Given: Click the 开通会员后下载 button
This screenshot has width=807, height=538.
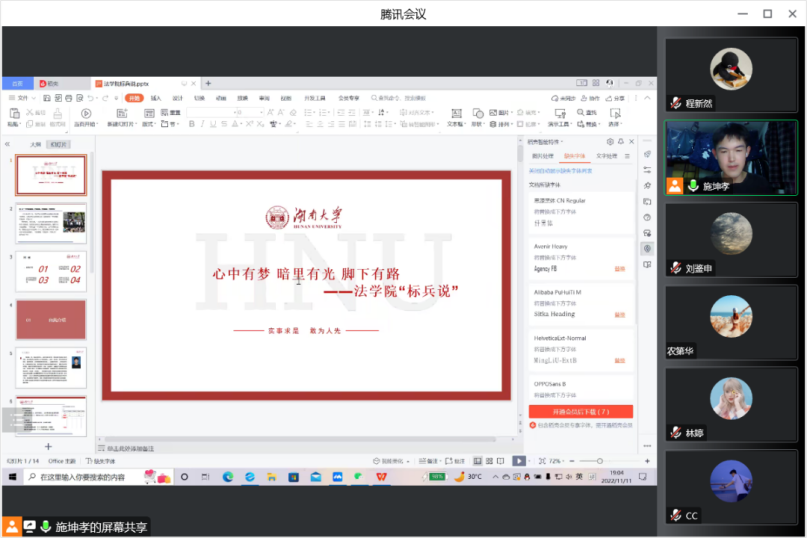Looking at the screenshot, I should (x=580, y=411).
